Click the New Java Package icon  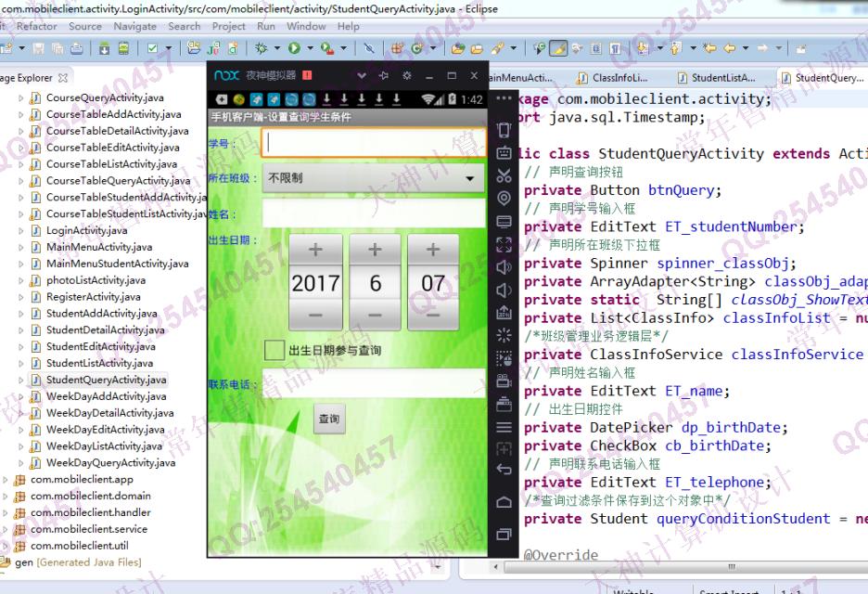pos(396,48)
